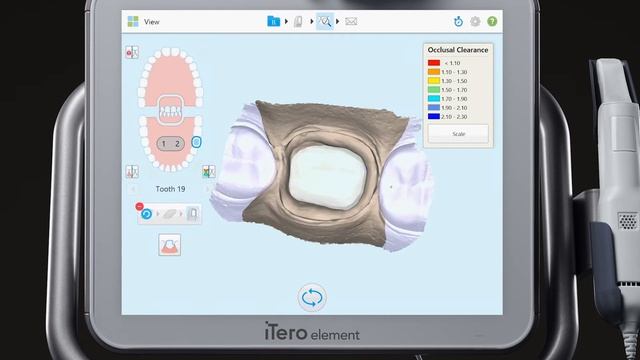Select the eraser tool in edit strip
The image size is (640, 360).
[x=170, y=214]
